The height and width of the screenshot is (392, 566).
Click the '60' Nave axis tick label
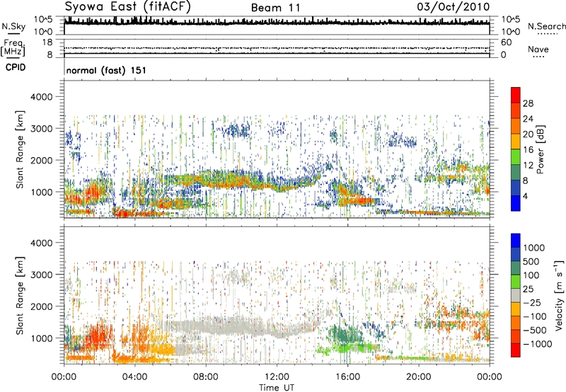tap(506, 42)
